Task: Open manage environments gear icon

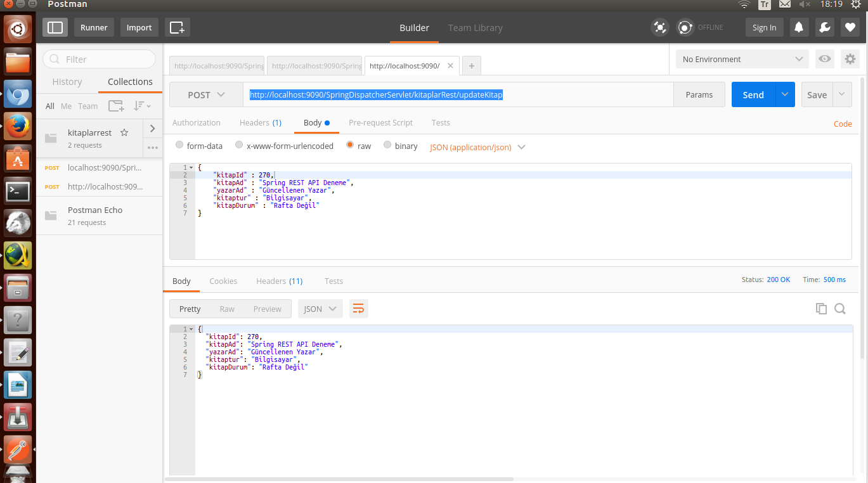Action: pyautogui.click(x=850, y=59)
